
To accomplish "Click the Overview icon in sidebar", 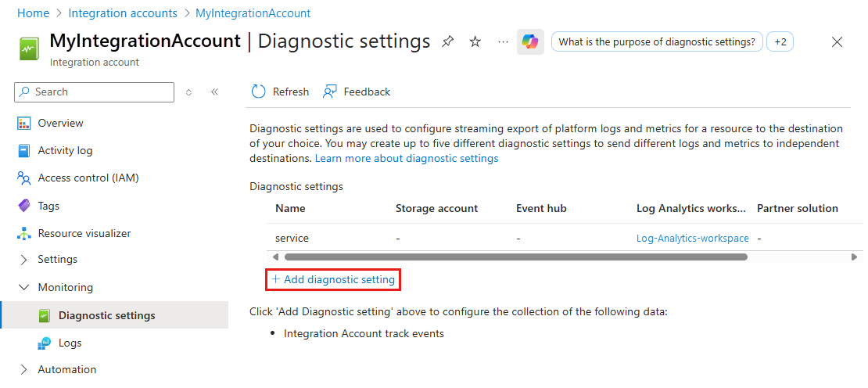I will tap(23, 123).
